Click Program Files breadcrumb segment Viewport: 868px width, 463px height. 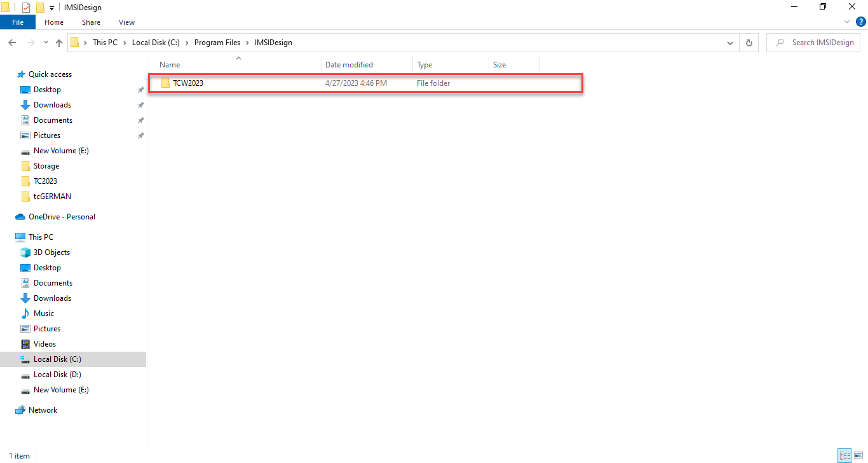217,43
